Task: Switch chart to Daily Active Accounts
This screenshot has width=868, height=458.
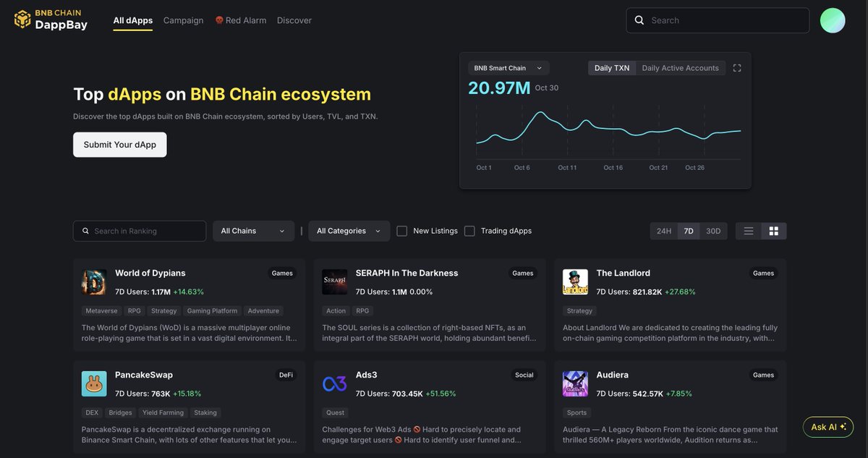Action: 680,68
